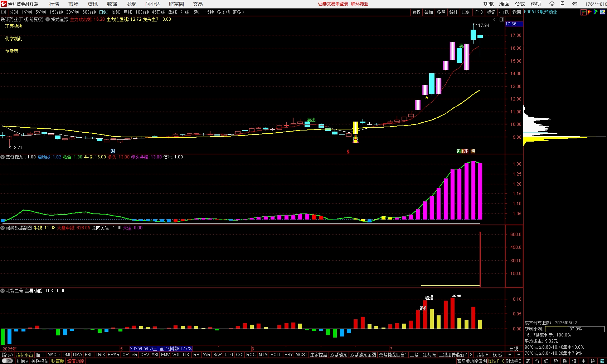Switch to 60分钟 period tab
This screenshot has width=607, height=364.
89,12
